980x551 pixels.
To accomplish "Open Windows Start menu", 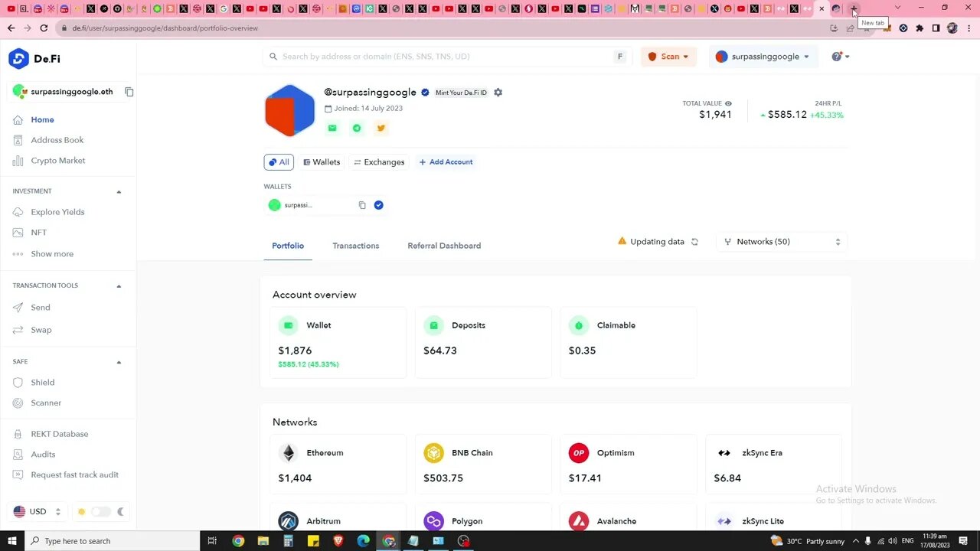I will point(11,541).
